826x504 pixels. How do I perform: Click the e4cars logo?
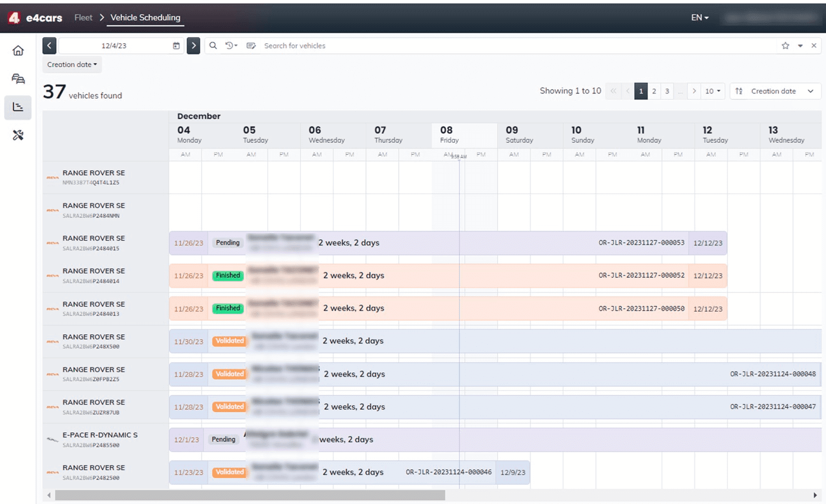[x=35, y=18]
